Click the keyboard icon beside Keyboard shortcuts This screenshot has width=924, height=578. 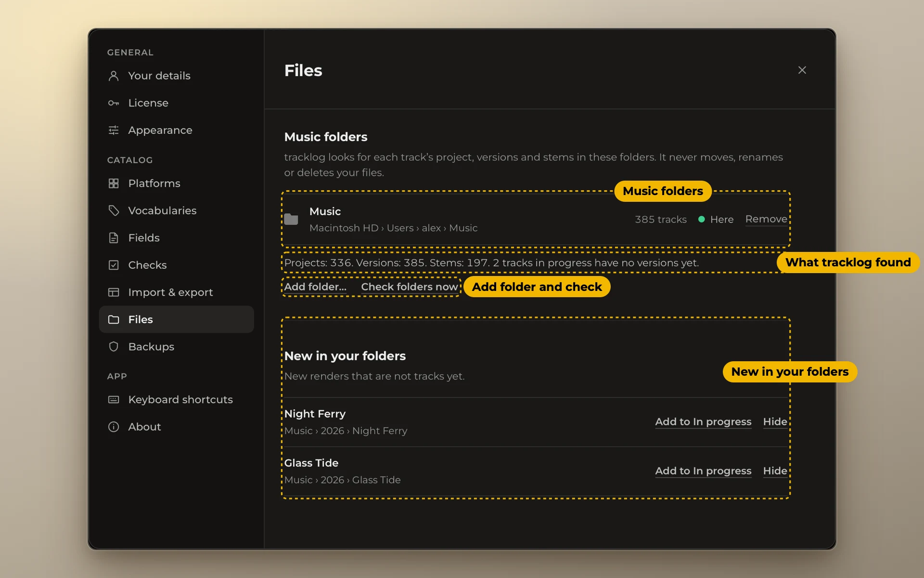click(x=114, y=400)
